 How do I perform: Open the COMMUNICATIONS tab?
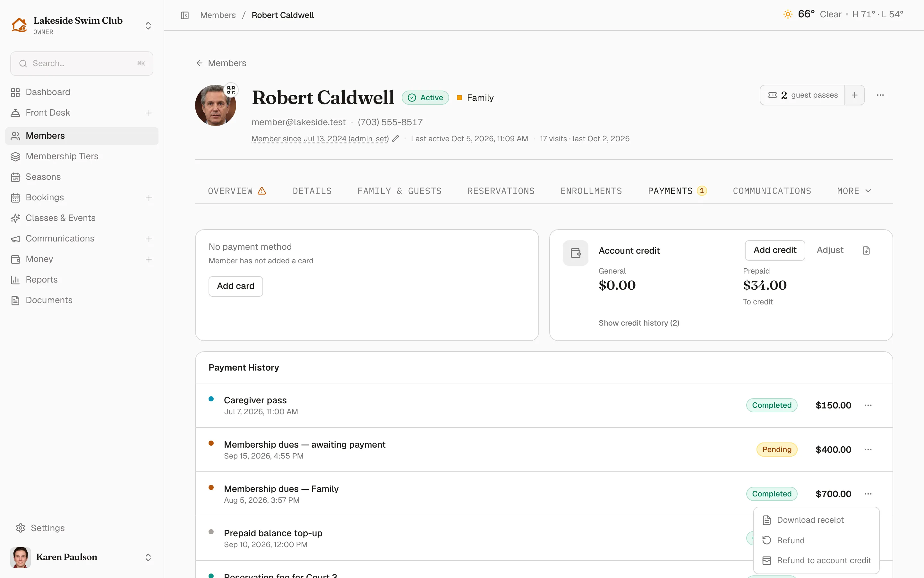pos(772,191)
